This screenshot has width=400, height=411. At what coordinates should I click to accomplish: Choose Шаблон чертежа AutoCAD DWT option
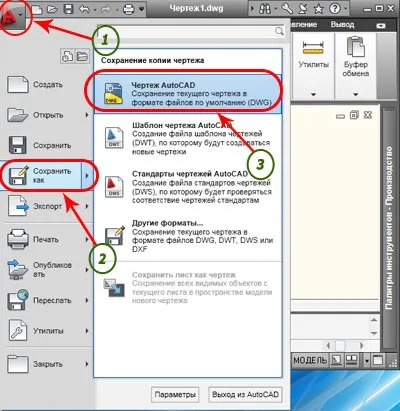(188, 138)
